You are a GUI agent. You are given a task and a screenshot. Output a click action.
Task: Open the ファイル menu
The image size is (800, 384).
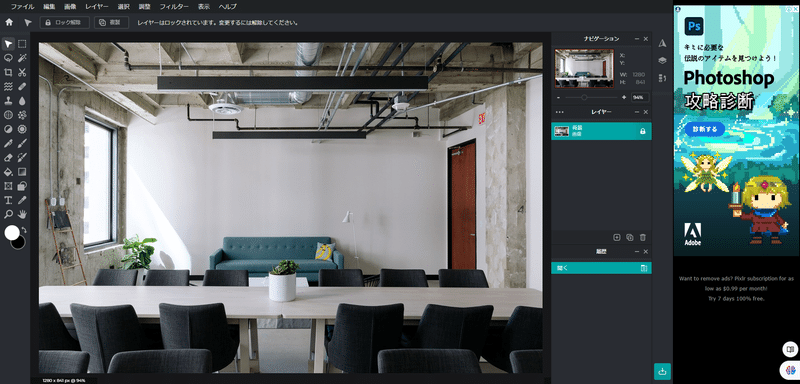coord(22,7)
